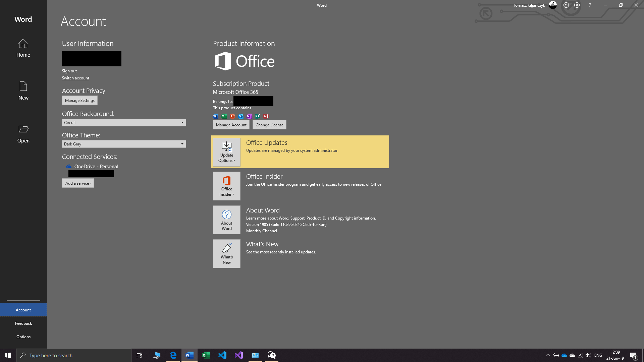
Task: Click the What's New megaphone button
Action: [226, 254]
